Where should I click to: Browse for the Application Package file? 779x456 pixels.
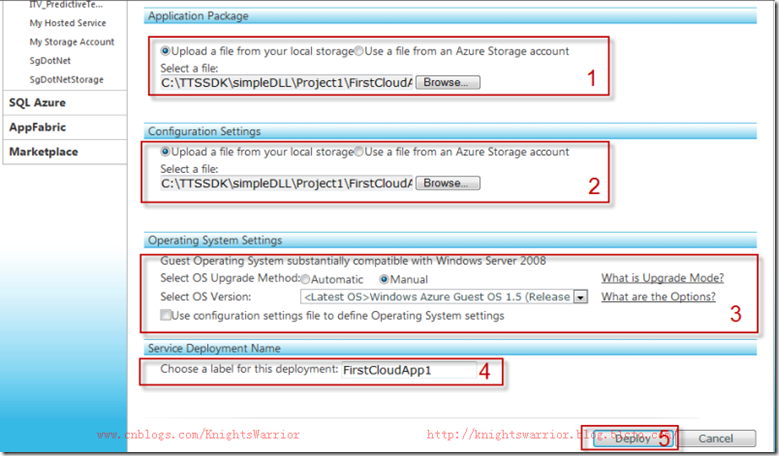click(448, 82)
